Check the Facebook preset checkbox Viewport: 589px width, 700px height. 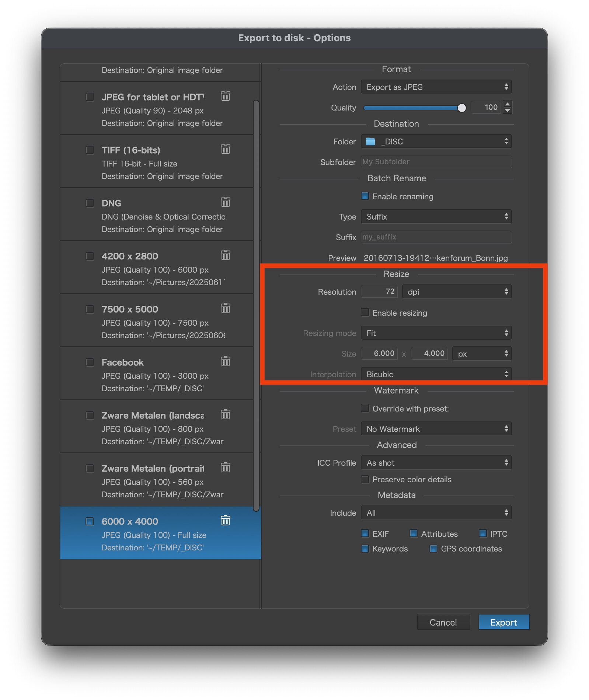coord(90,362)
